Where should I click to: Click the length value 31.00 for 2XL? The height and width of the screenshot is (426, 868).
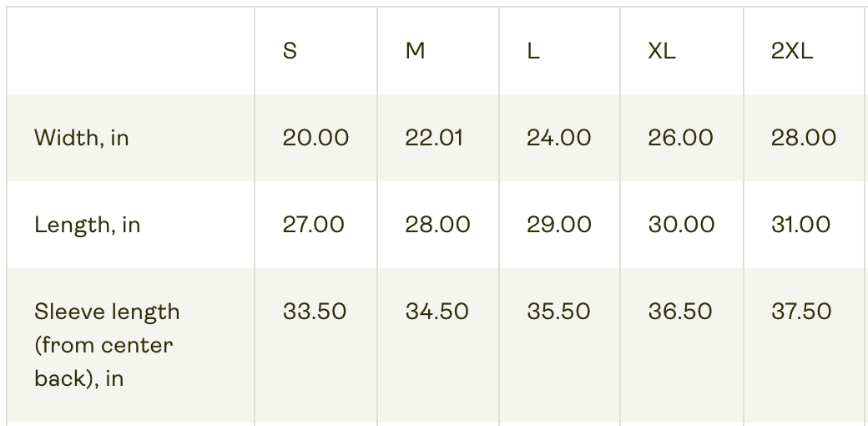coord(800,225)
